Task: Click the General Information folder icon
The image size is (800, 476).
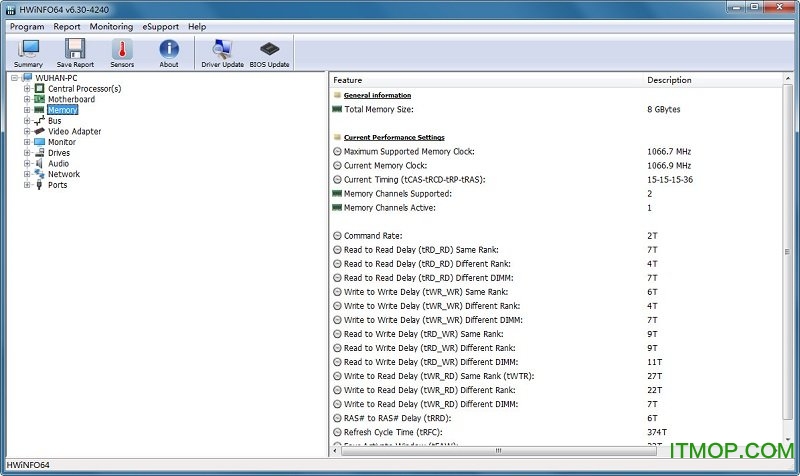Action: [x=337, y=95]
